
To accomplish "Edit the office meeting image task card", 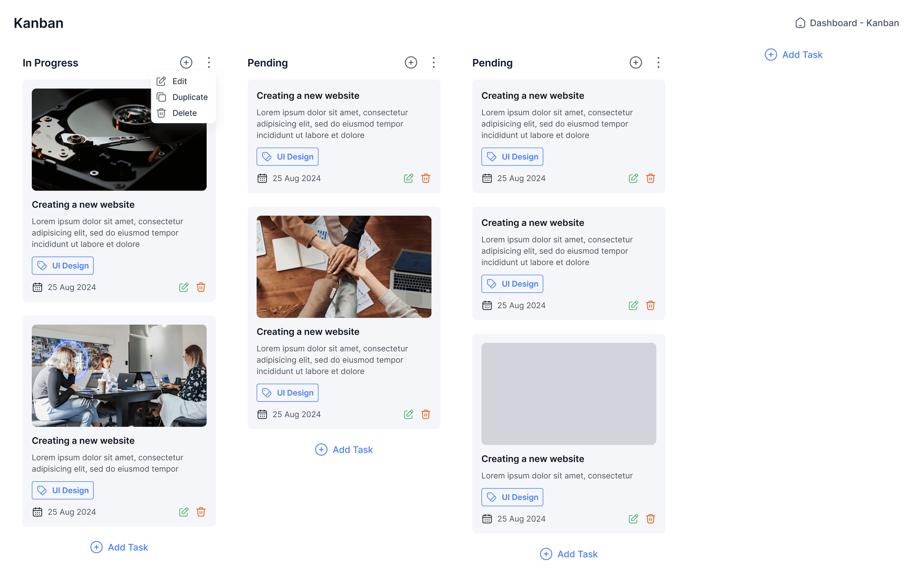I will (183, 512).
